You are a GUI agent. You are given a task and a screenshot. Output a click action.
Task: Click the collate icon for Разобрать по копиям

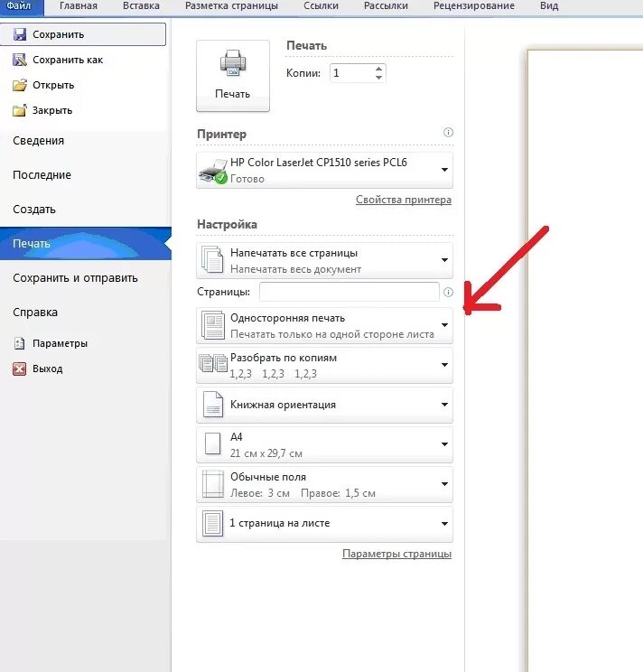tap(213, 363)
